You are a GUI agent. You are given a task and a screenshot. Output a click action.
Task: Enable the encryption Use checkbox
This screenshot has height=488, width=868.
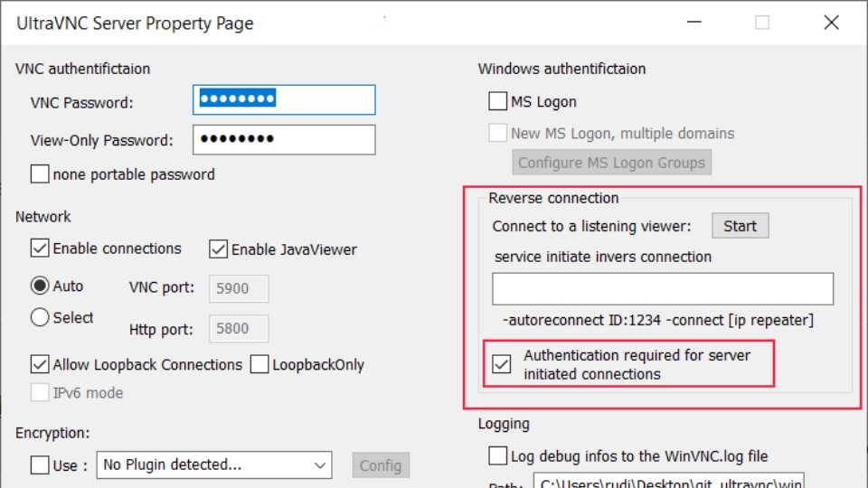40,465
